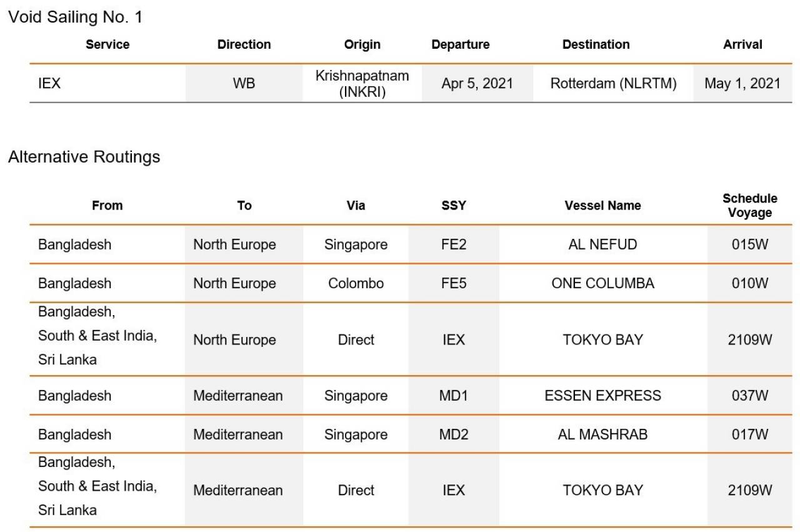This screenshot has width=800, height=532.
Task: Click the MD2 SSY cell
Action: tap(454, 434)
